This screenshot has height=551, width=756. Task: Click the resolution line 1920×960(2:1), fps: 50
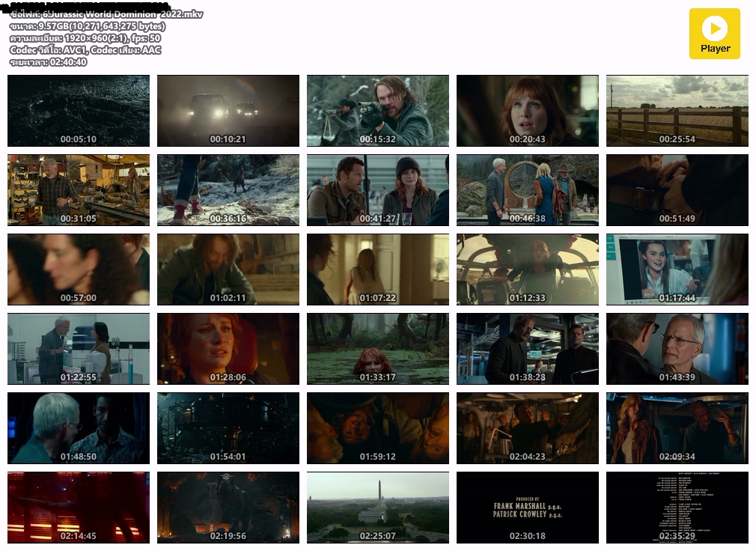point(85,38)
